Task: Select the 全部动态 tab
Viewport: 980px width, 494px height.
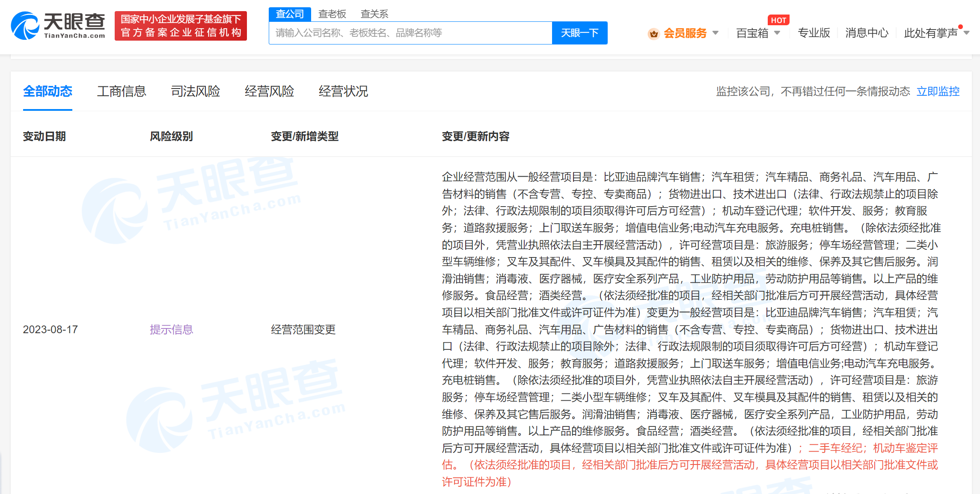Action: (x=48, y=91)
